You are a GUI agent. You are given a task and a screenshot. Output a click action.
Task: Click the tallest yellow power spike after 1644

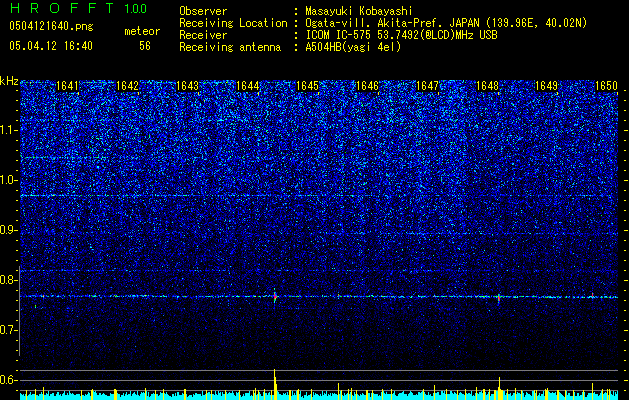[x=275, y=384]
